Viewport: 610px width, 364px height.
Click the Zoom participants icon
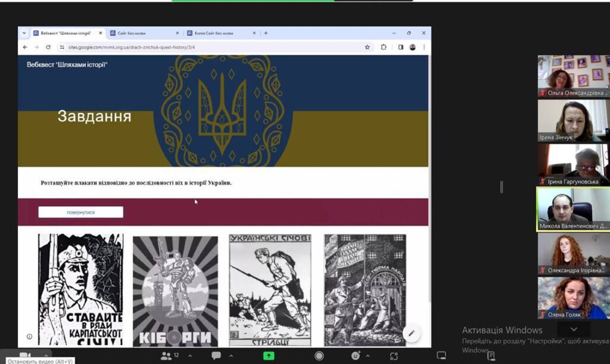point(167,356)
